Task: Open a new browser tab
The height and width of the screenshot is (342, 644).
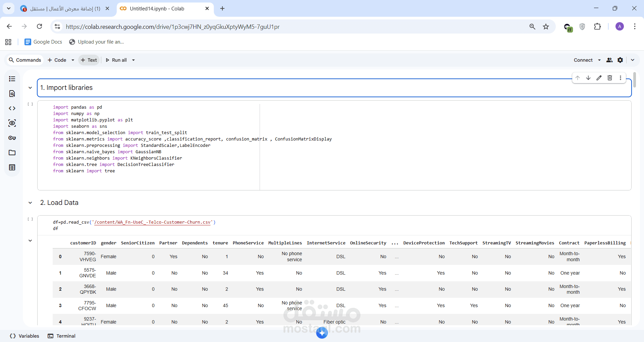Action: click(222, 9)
